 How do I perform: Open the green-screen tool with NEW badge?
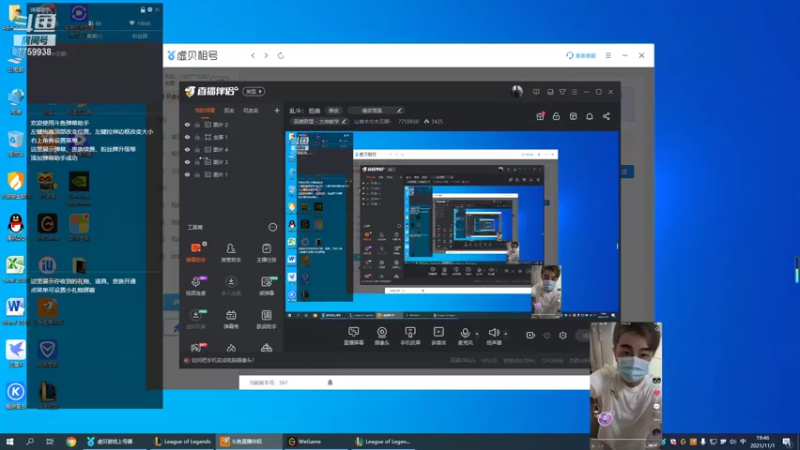(x=266, y=286)
